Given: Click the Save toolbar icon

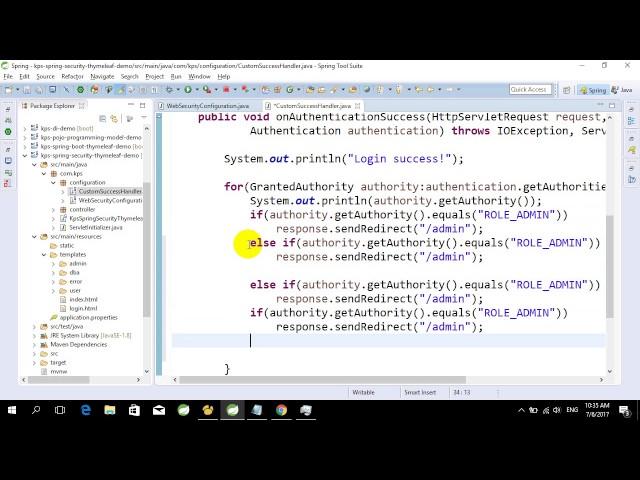Looking at the screenshot, I should [x=27, y=89].
